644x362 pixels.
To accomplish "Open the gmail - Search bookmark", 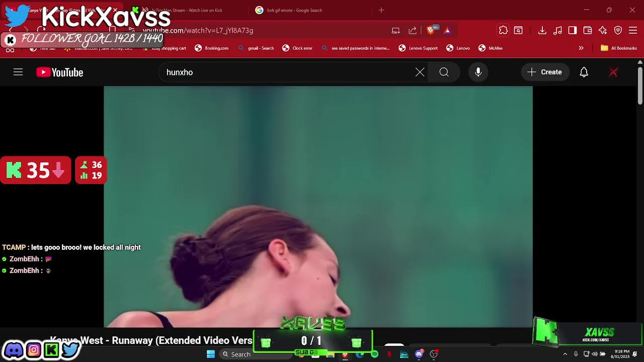I will point(256,48).
